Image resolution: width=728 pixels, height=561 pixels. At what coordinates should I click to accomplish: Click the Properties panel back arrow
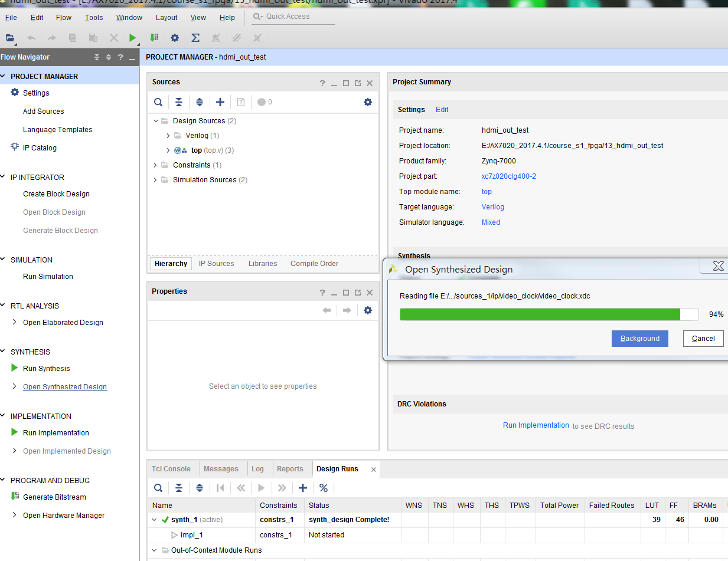(x=327, y=310)
